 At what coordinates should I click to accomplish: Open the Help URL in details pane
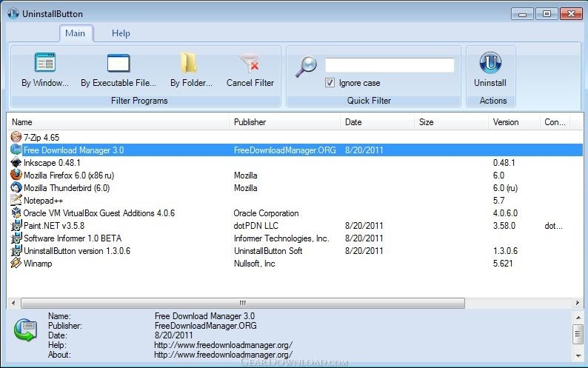click(x=223, y=345)
